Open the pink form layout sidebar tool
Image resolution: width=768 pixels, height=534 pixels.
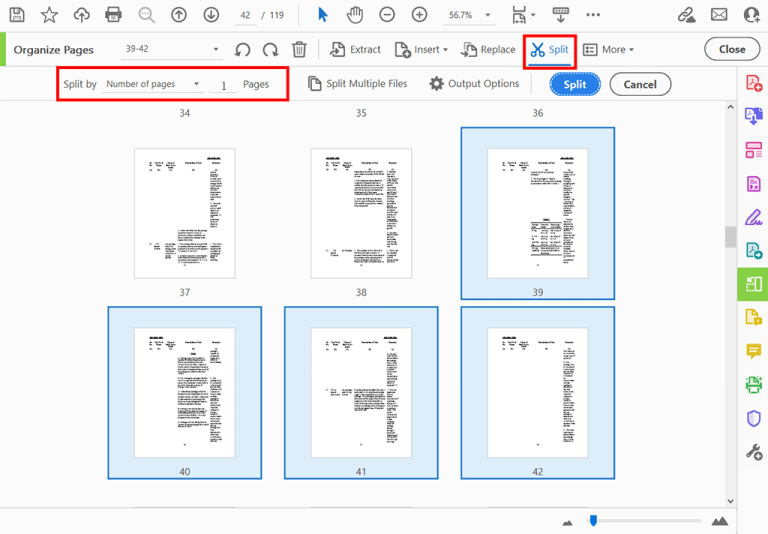[754, 150]
